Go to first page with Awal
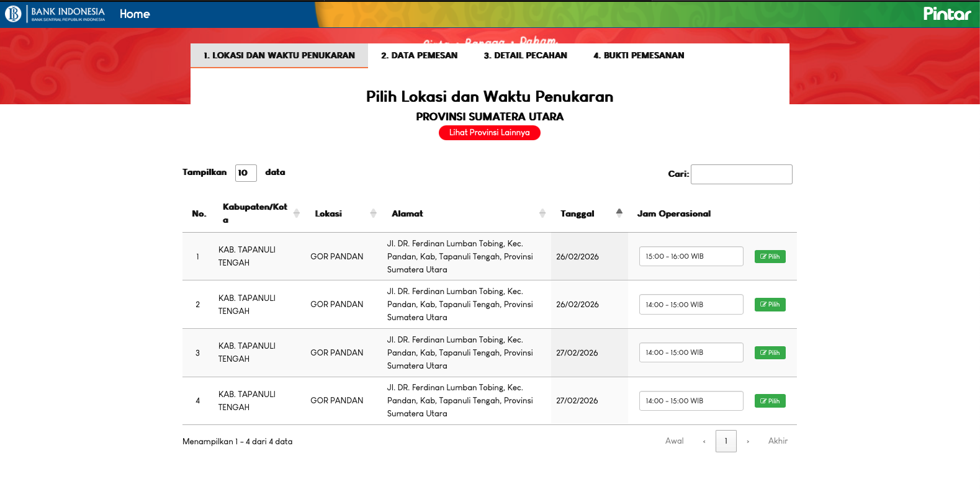Image resolution: width=980 pixels, height=497 pixels. (x=675, y=441)
